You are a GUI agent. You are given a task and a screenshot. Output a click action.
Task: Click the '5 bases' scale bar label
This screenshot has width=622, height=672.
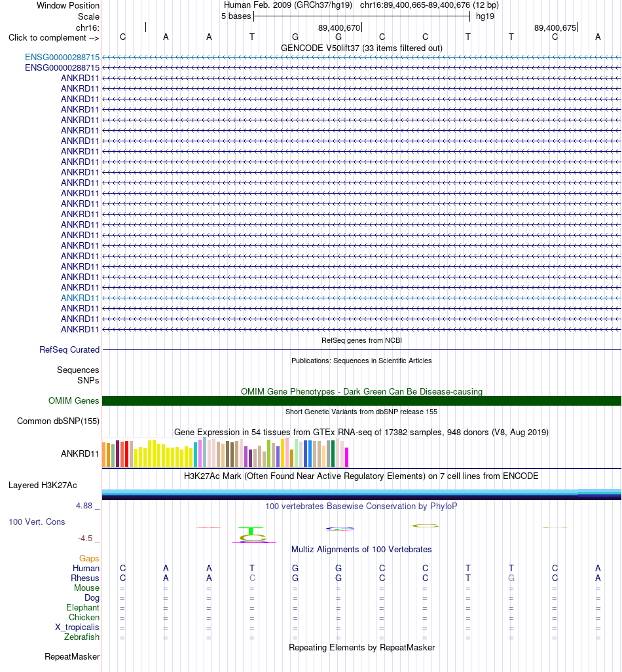tap(236, 16)
